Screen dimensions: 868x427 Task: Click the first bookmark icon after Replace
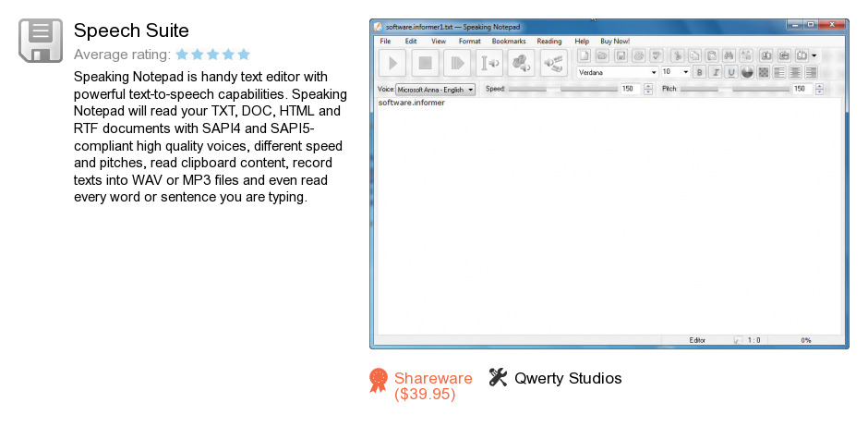click(x=766, y=55)
